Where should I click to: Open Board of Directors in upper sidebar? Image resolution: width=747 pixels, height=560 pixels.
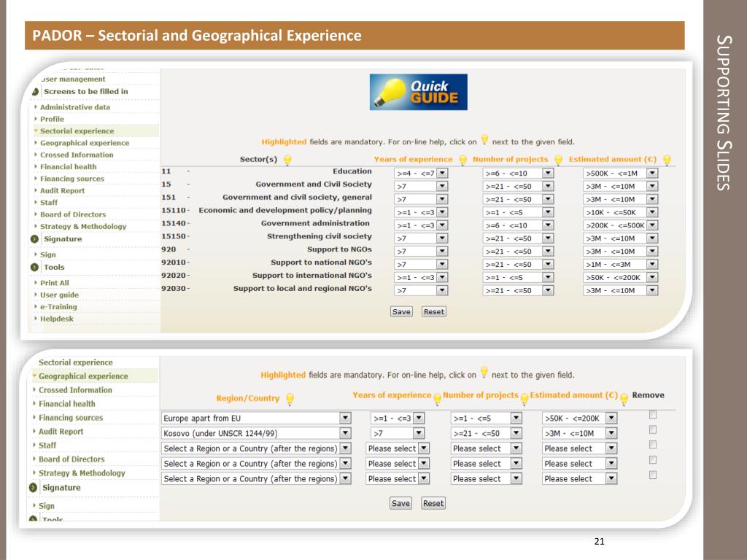click(73, 214)
